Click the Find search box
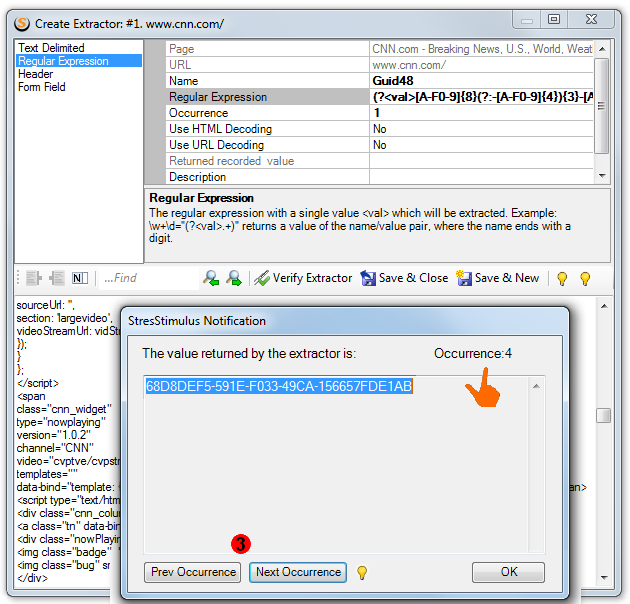Viewport: 630px width, 604px height. coord(149,278)
